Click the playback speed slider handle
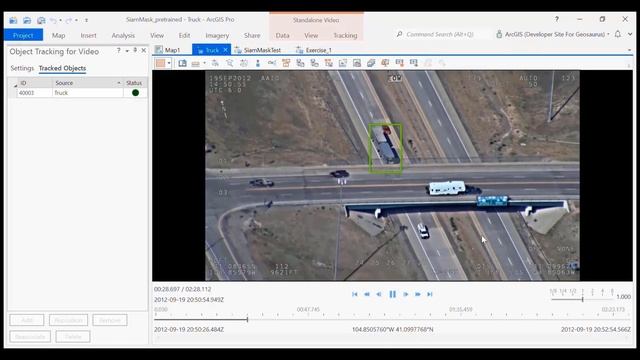Viewport: 640px width, 360px height. pos(582,299)
